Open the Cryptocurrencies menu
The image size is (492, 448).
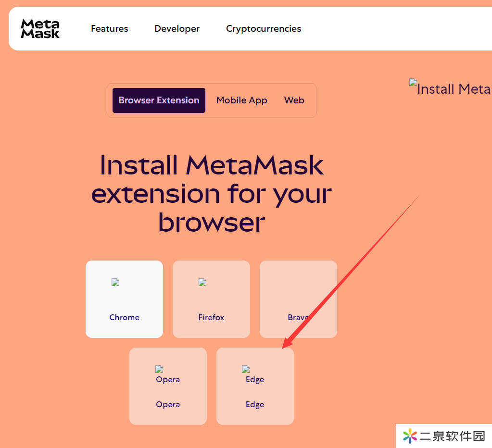(264, 28)
